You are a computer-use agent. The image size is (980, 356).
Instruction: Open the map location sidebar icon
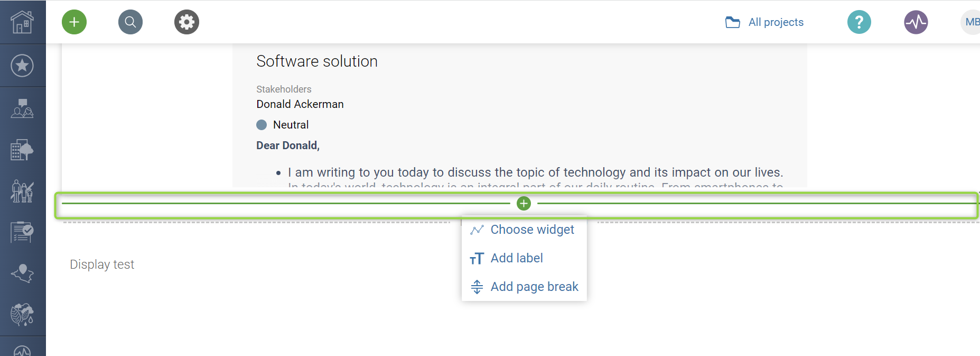pyautogui.click(x=22, y=273)
